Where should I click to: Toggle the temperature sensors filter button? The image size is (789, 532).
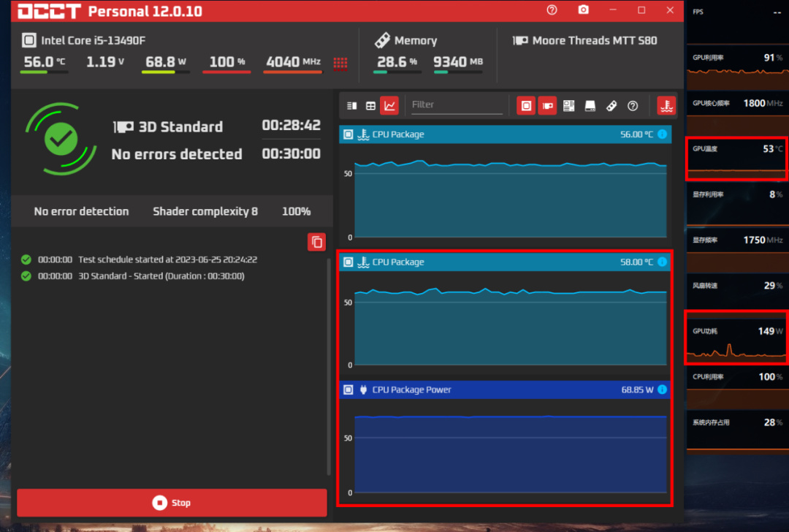[667, 106]
